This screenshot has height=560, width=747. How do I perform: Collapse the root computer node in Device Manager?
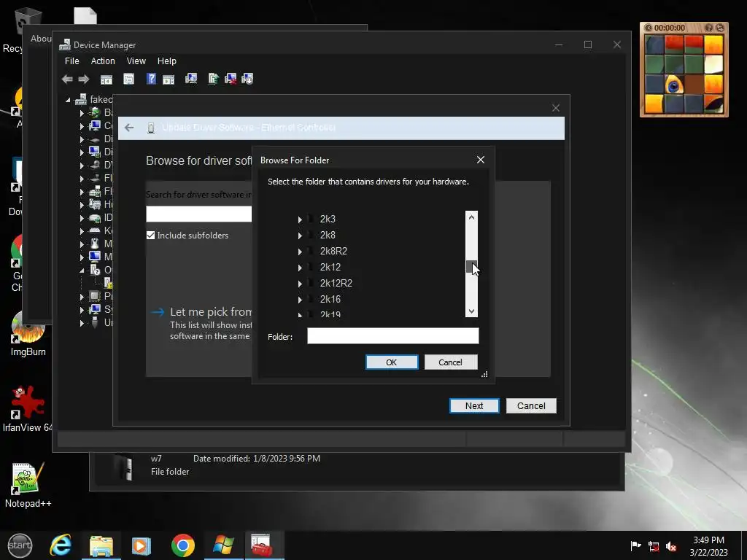coord(68,100)
